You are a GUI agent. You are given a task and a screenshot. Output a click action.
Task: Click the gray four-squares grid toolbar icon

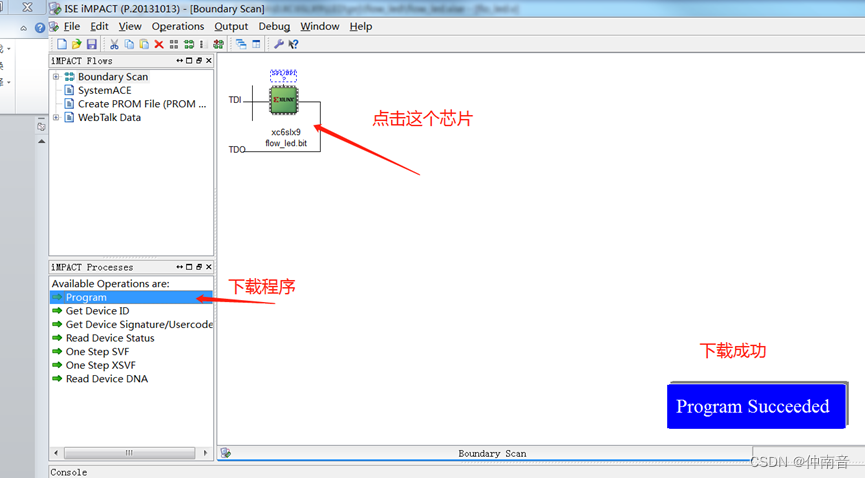pyautogui.click(x=174, y=44)
